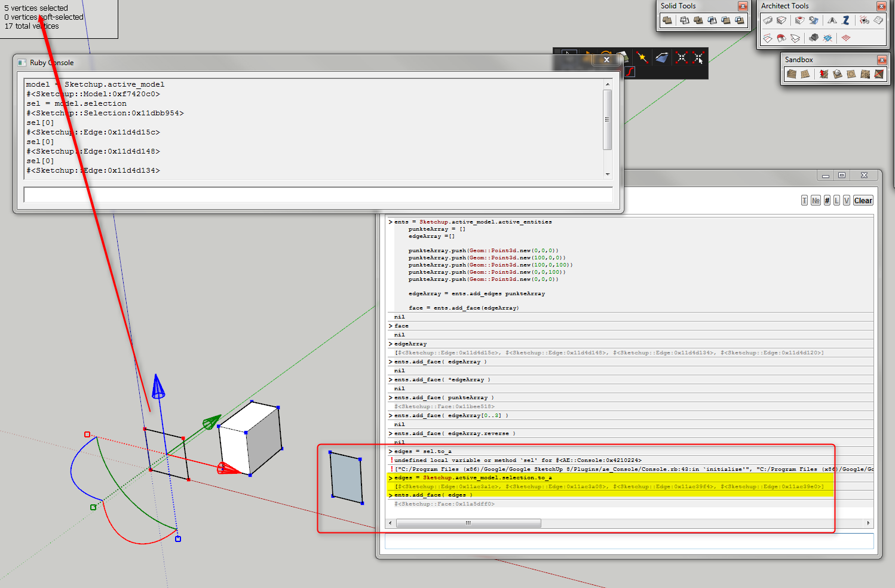Click 'sel = model.selection' line in Ruby Console

76,103
